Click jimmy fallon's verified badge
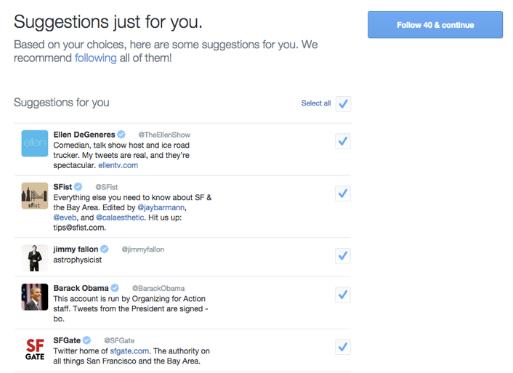 (104, 249)
